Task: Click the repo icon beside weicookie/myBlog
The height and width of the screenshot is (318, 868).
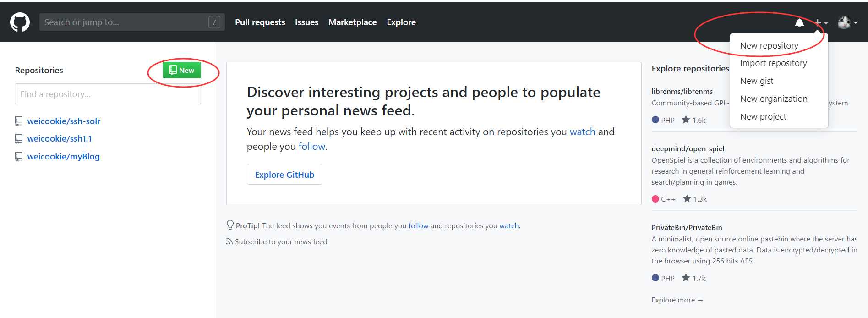Action: click(19, 156)
